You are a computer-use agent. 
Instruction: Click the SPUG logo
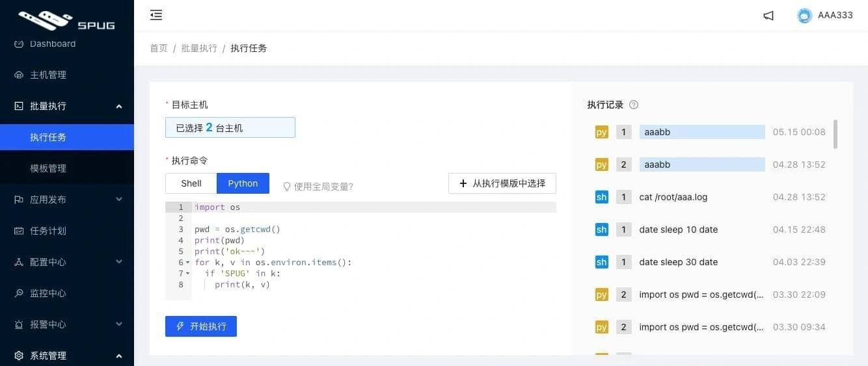pos(66,20)
